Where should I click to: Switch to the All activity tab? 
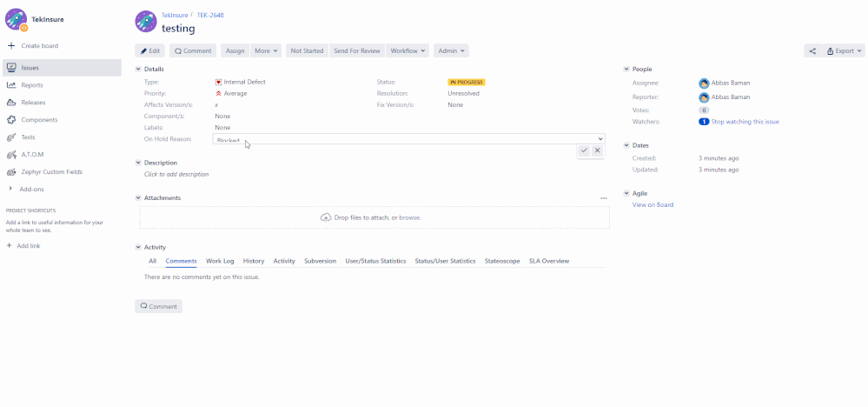[152, 261]
